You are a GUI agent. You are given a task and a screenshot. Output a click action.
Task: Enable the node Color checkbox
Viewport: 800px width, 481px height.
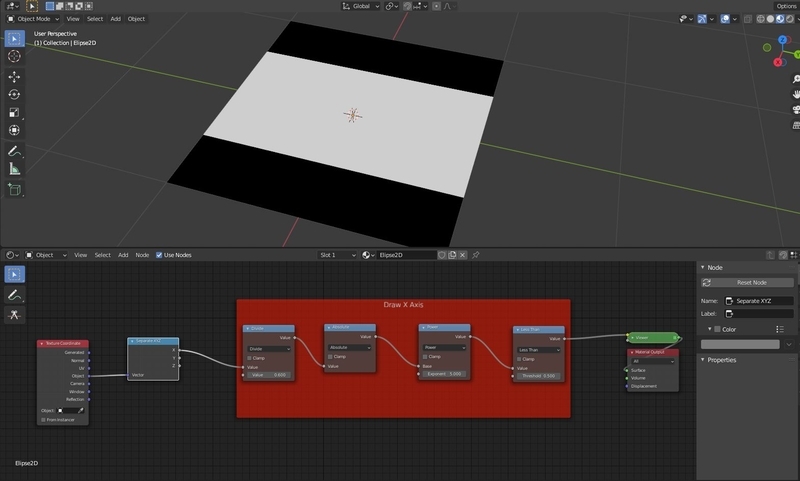[x=717, y=329]
